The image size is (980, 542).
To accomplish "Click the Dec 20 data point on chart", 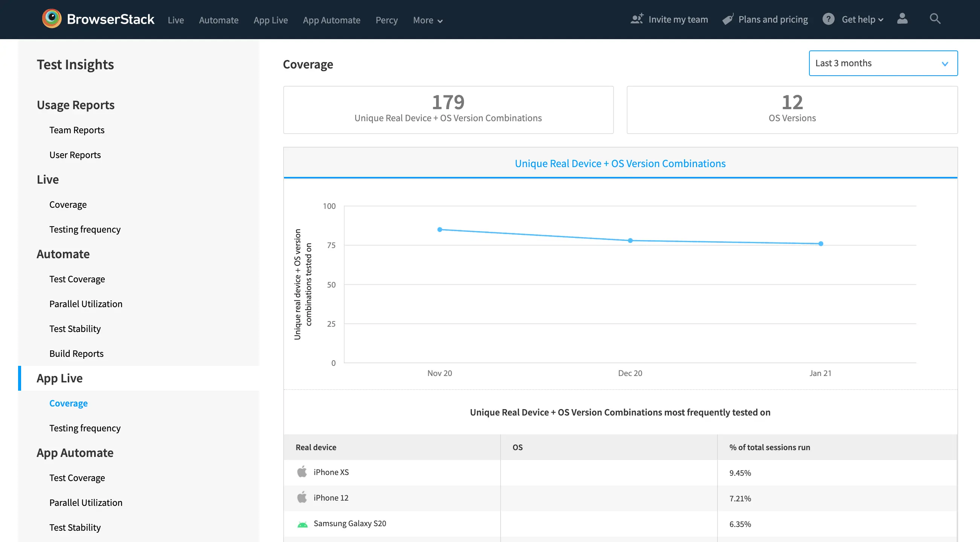I will point(630,241).
